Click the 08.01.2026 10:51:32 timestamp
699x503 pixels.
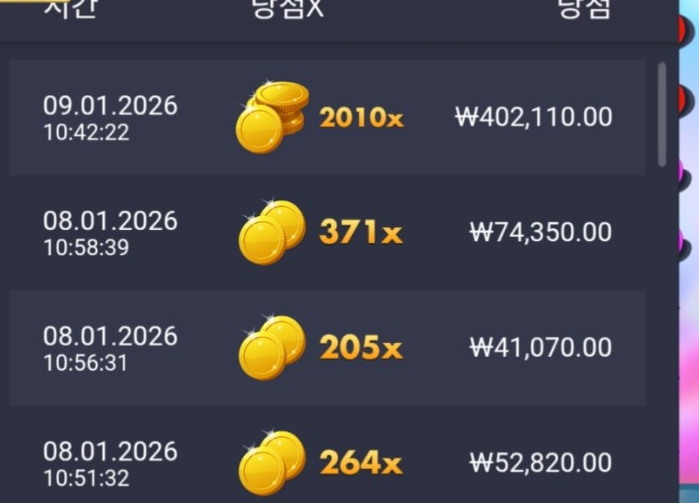coord(110,464)
